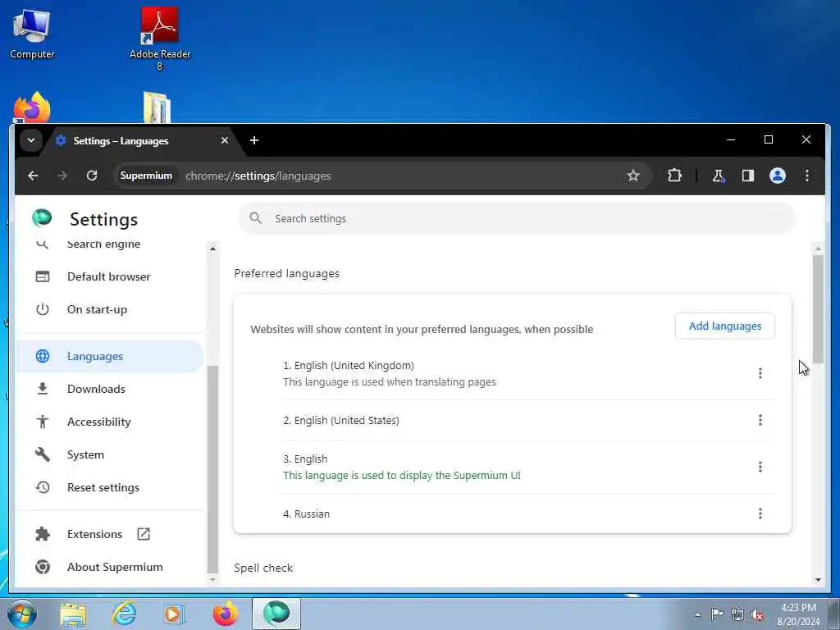Screen dimensions: 840x630
Task: Open On start-up settings section
Action: (x=109, y=309)
